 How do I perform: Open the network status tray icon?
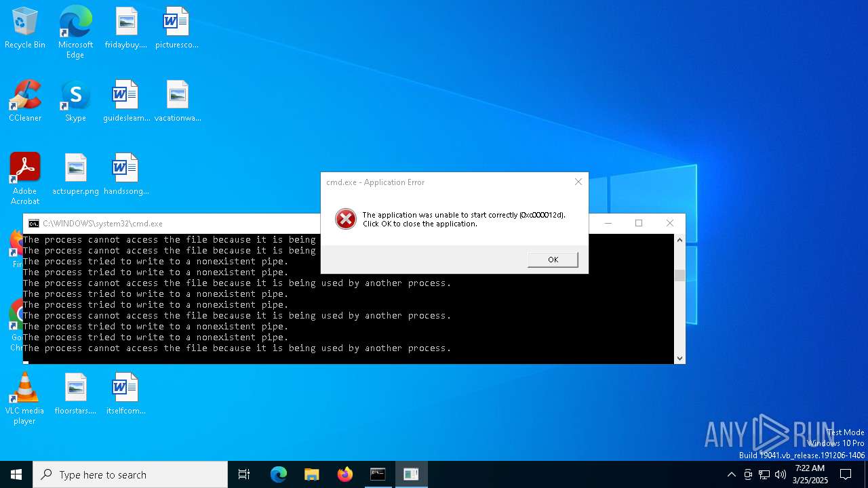[764, 474]
